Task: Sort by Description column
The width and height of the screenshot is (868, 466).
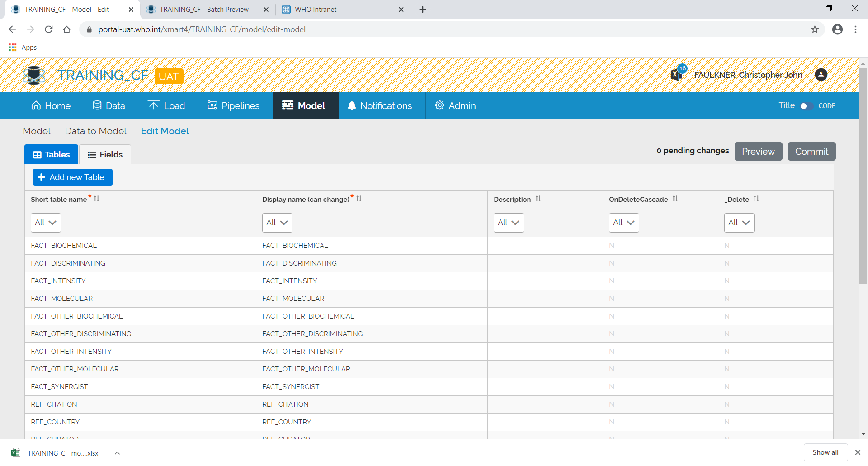Action: click(538, 199)
